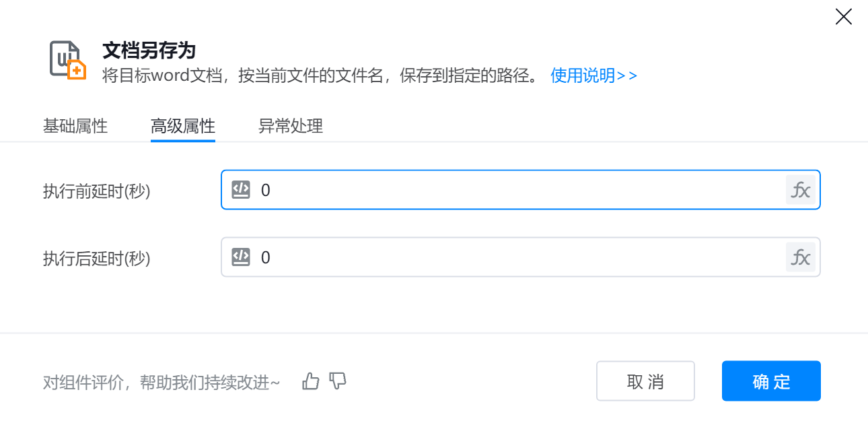
Task: Click the fx expression button for 执行前延时
Action: click(x=800, y=190)
